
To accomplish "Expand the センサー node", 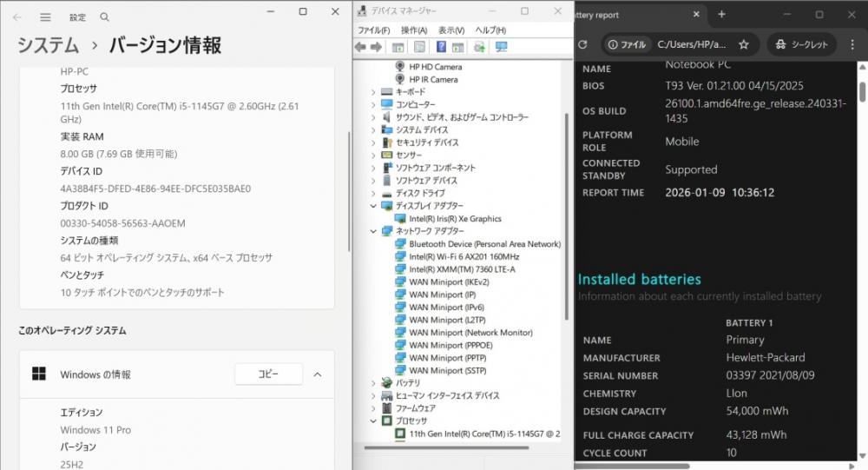I will tap(373, 156).
